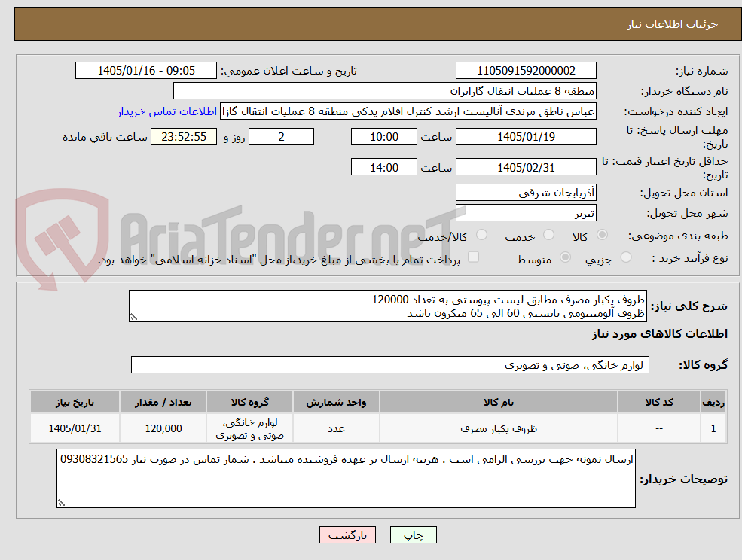Click the row number cell 1
This screenshot has width=742, height=560.
713,428
